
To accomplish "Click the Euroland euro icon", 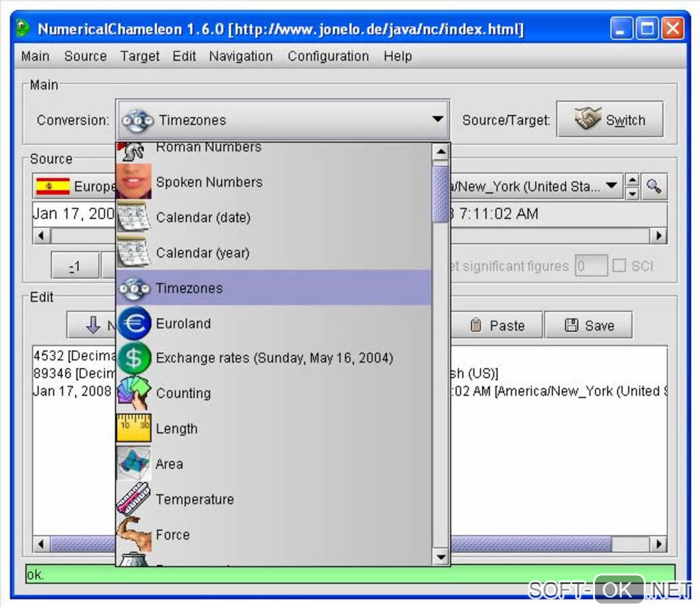I will (x=134, y=322).
